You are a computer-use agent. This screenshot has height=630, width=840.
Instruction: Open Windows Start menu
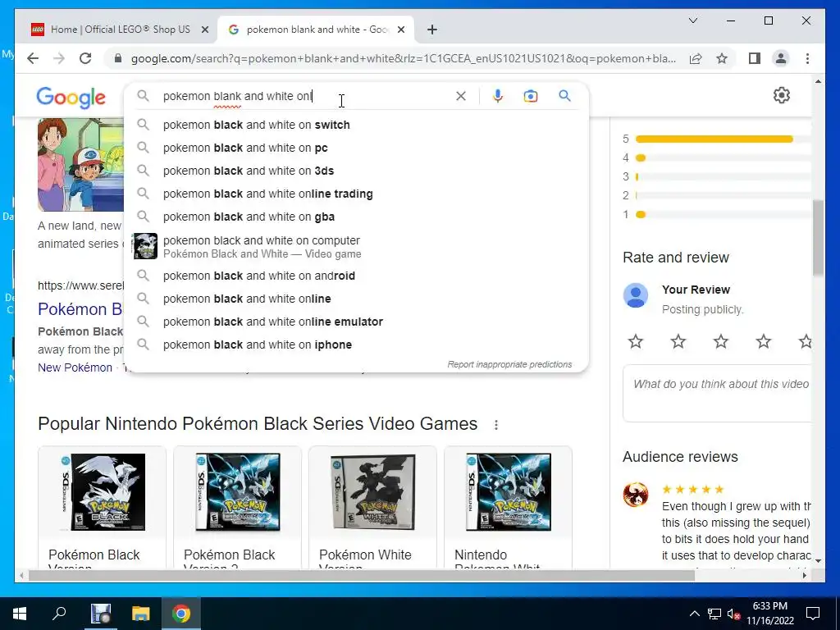(20, 614)
